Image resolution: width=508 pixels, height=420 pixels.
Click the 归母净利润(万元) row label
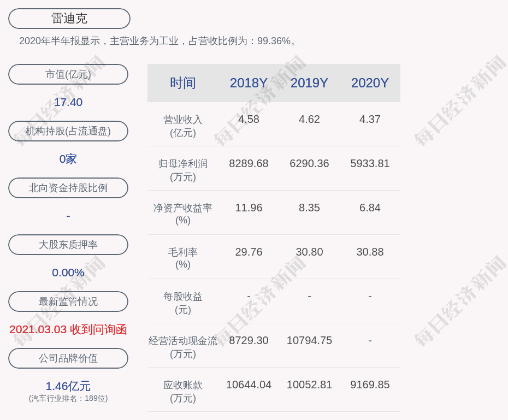(x=183, y=170)
